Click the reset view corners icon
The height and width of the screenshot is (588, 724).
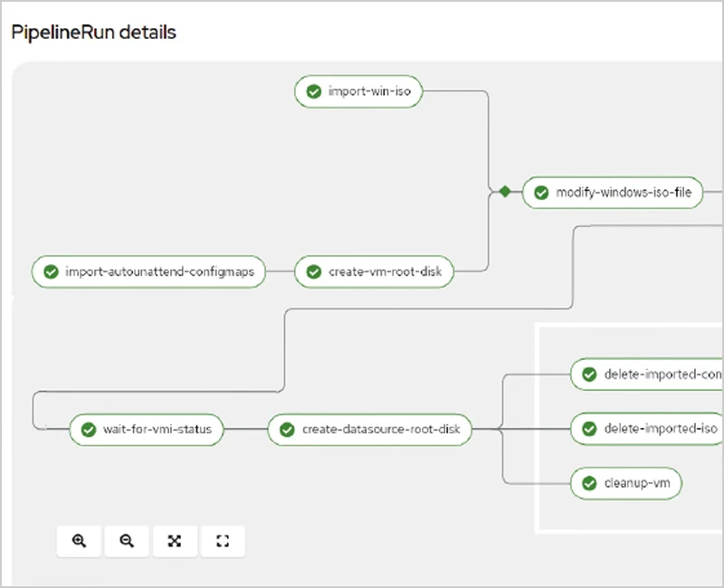223,541
